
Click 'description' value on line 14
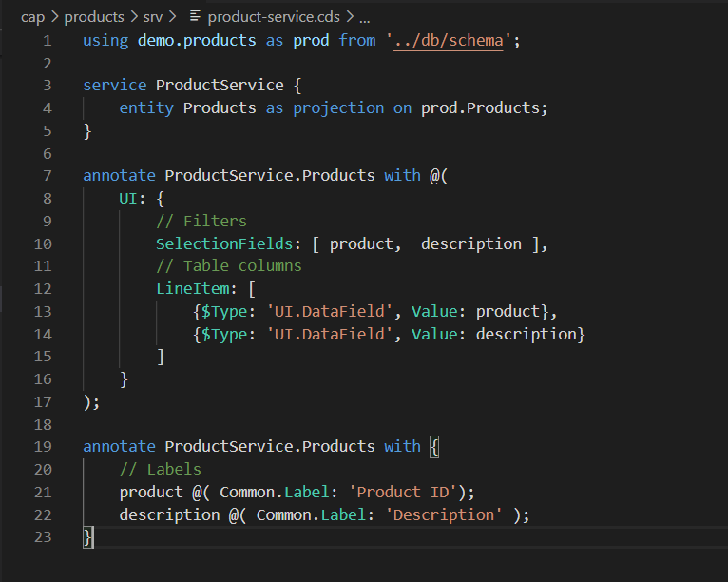(x=526, y=335)
